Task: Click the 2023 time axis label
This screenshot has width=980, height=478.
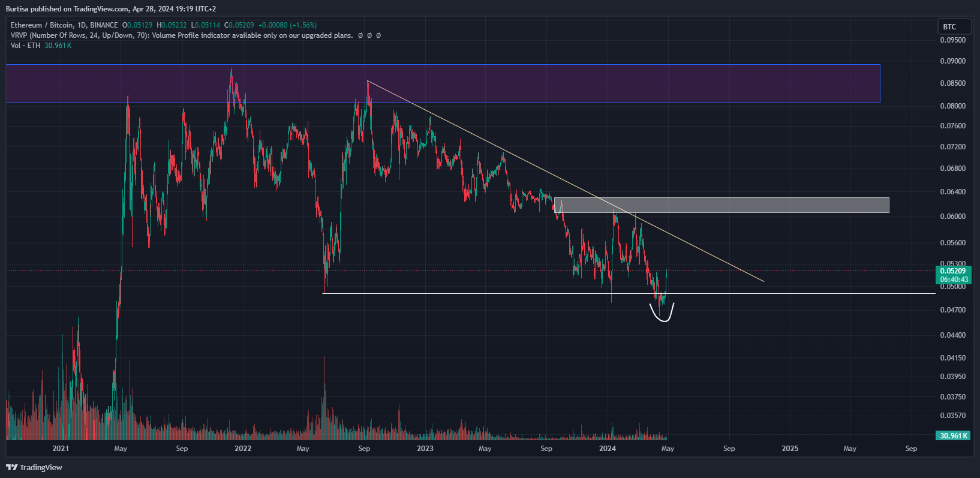Action: 425,449
